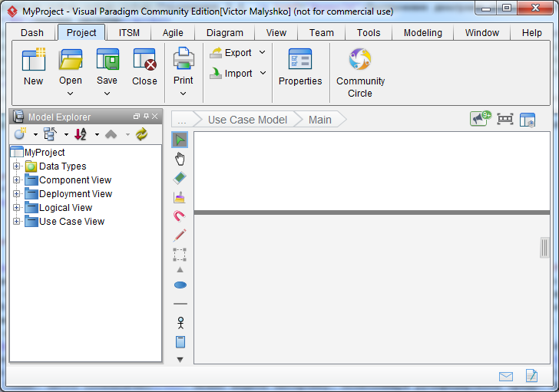Click the refresh arrows in Model Explorer
This screenshot has height=392, width=559.
[x=141, y=134]
